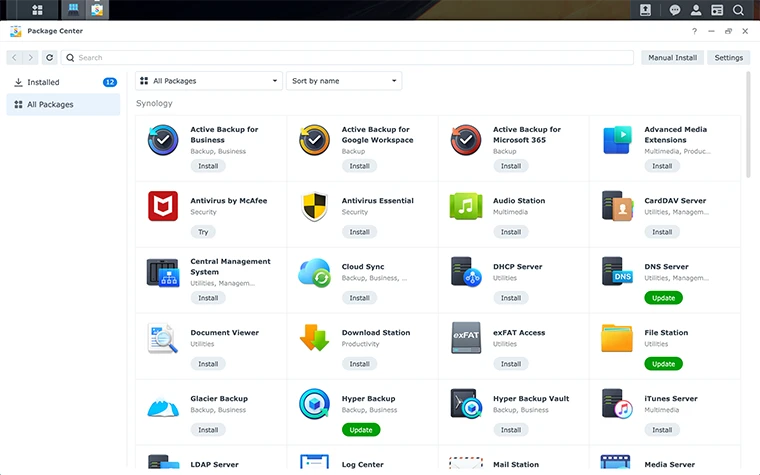Update Hyper Backup package
Image resolution: width=760 pixels, height=475 pixels.
(361, 430)
